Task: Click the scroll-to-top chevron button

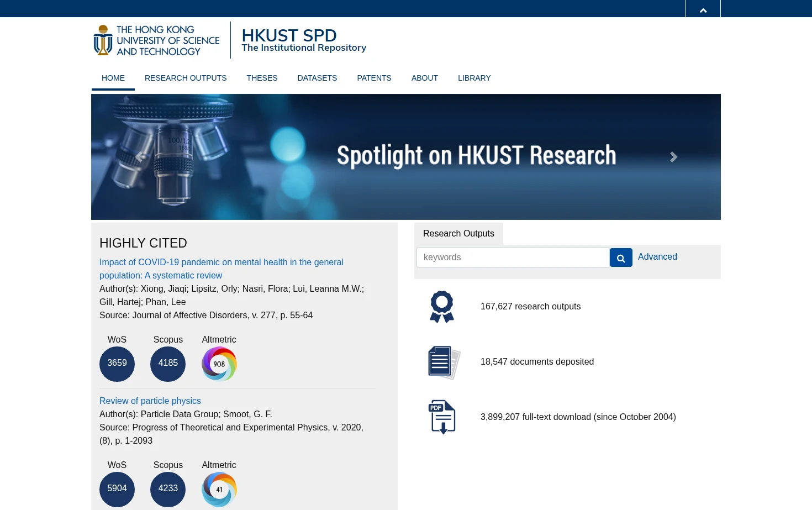Action: tap(703, 9)
